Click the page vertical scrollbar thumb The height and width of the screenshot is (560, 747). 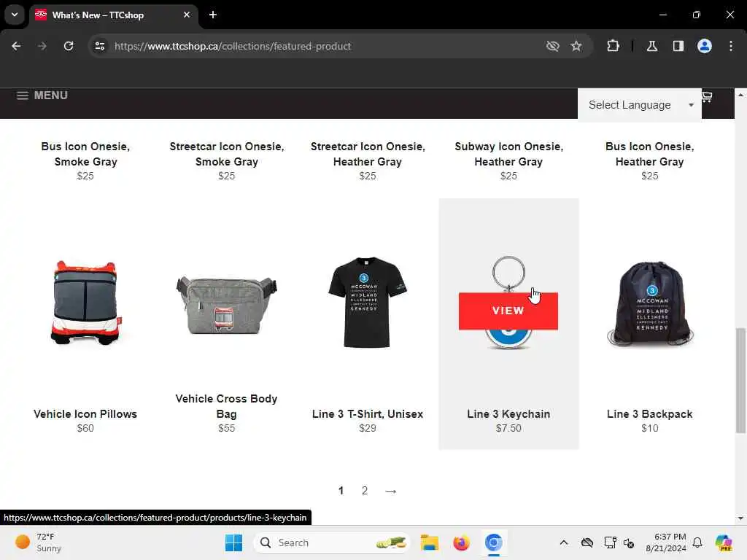pyautogui.click(x=740, y=380)
